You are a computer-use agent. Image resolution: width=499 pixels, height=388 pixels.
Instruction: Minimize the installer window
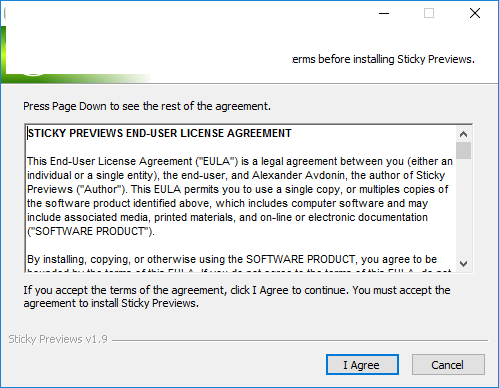pyautogui.click(x=384, y=13)
